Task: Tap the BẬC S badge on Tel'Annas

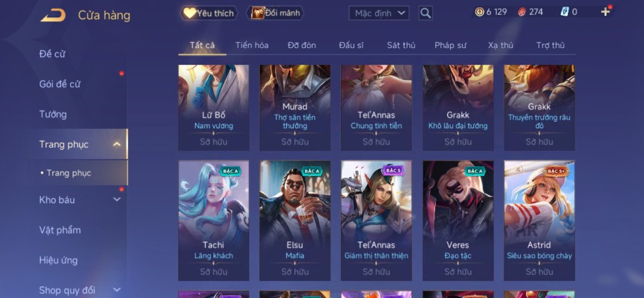Action: [x=393, y=171]
